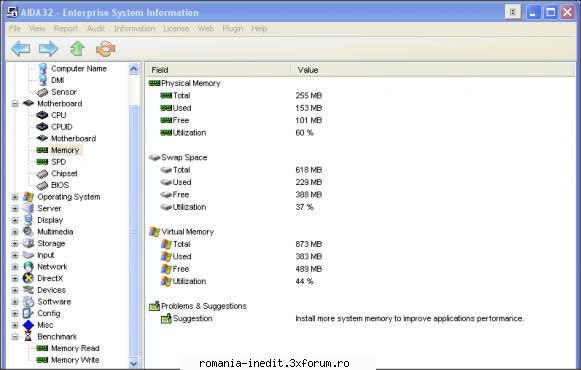The height and width of the screenshot is (370, 581).
Task: Expand the Operating System branch
Action: coord(15,197)
